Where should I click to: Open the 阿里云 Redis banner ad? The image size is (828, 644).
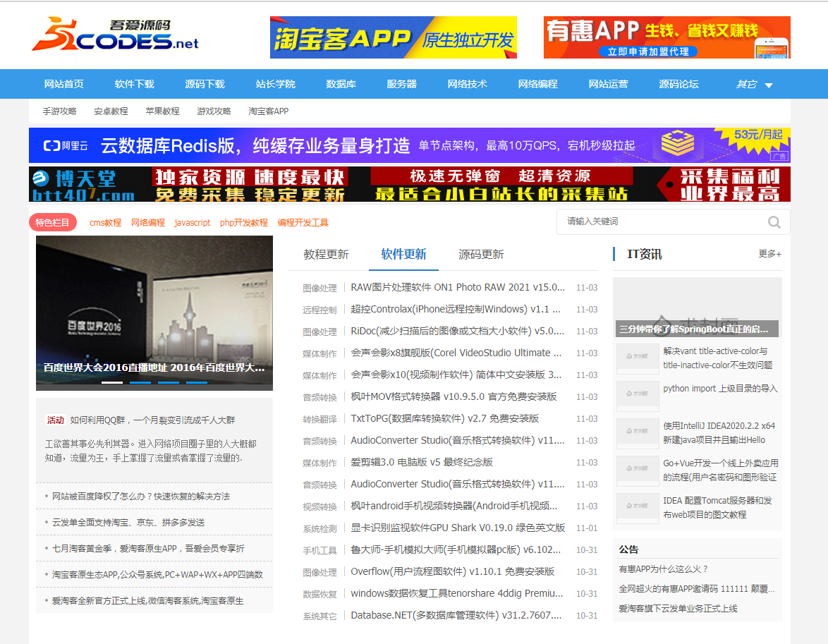[409, 145]
